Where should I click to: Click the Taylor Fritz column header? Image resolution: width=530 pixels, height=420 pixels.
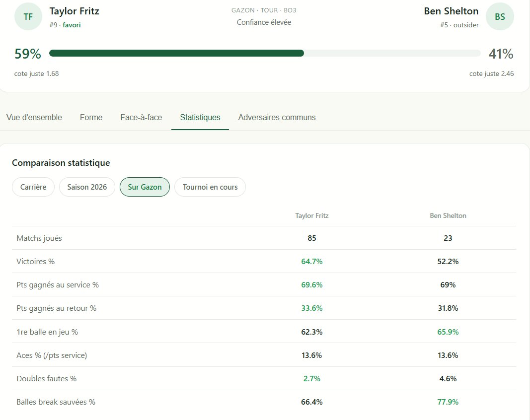pyautogui.click(x=311, y=215)
